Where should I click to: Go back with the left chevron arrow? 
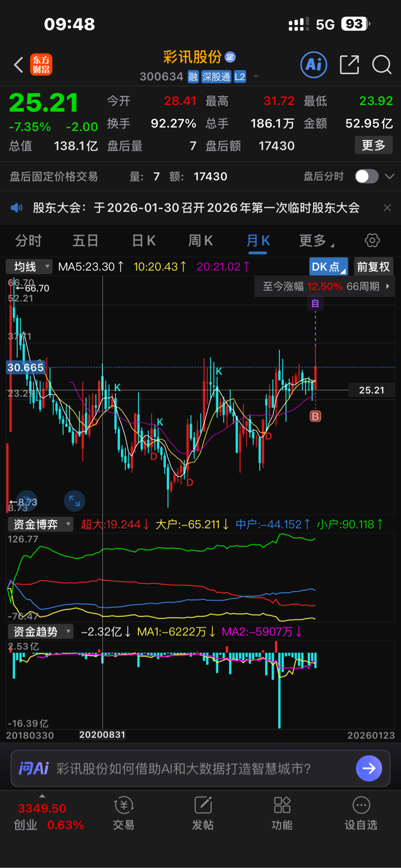point(18,65)
